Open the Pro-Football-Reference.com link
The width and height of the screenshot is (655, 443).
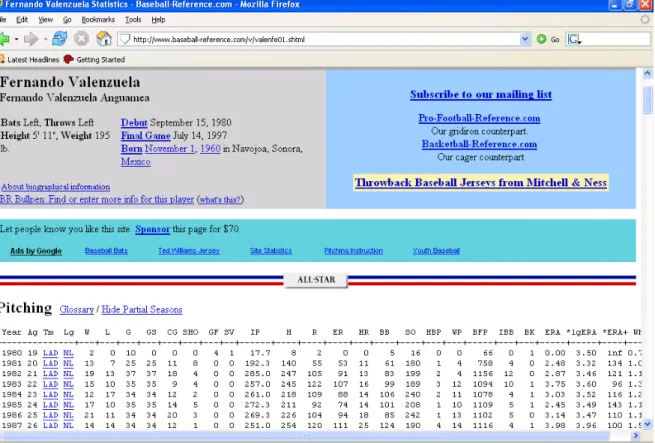(479, 118)
